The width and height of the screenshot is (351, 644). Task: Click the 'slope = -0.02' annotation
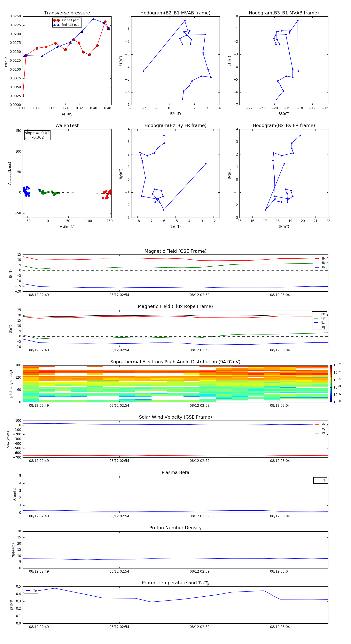37,133
